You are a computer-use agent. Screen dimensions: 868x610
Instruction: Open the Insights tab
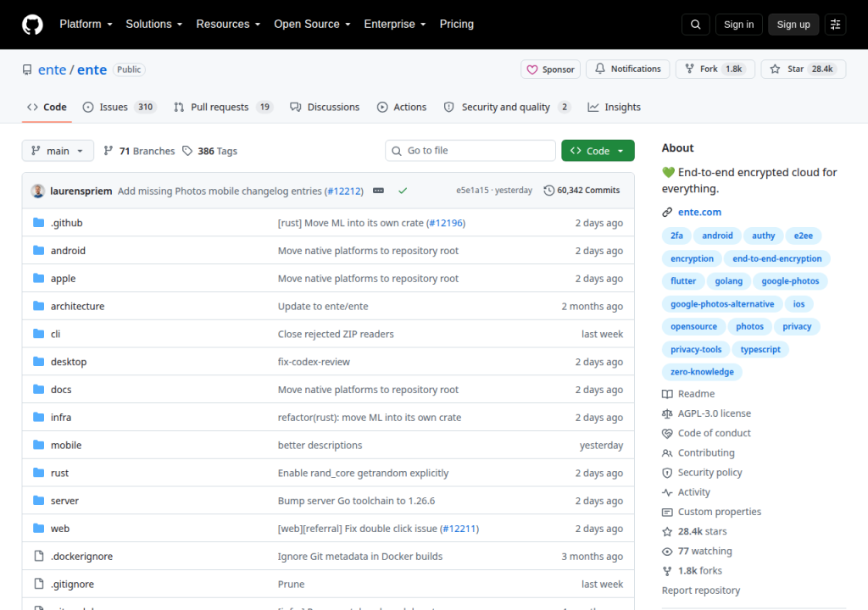point(615,107)
